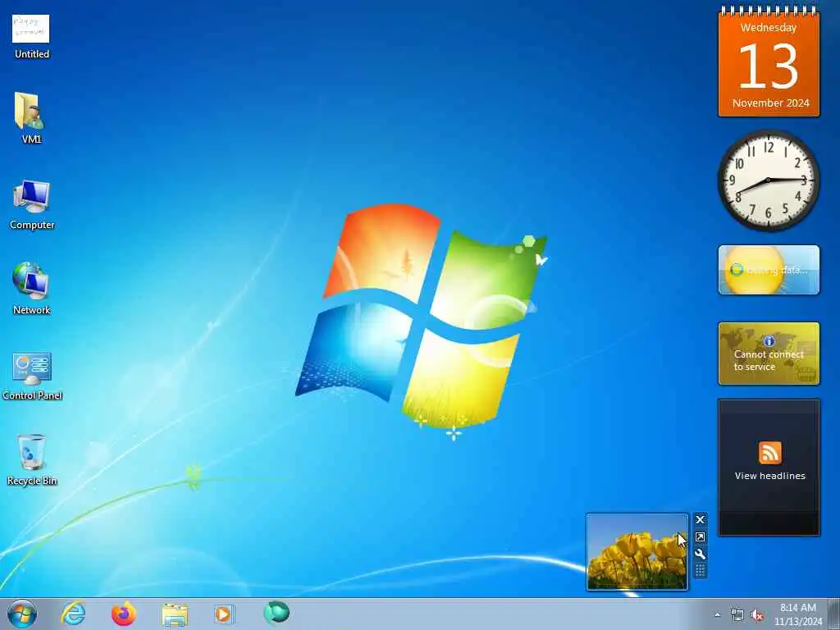Open Slide Show gadget options wrench

coord(700,554)
